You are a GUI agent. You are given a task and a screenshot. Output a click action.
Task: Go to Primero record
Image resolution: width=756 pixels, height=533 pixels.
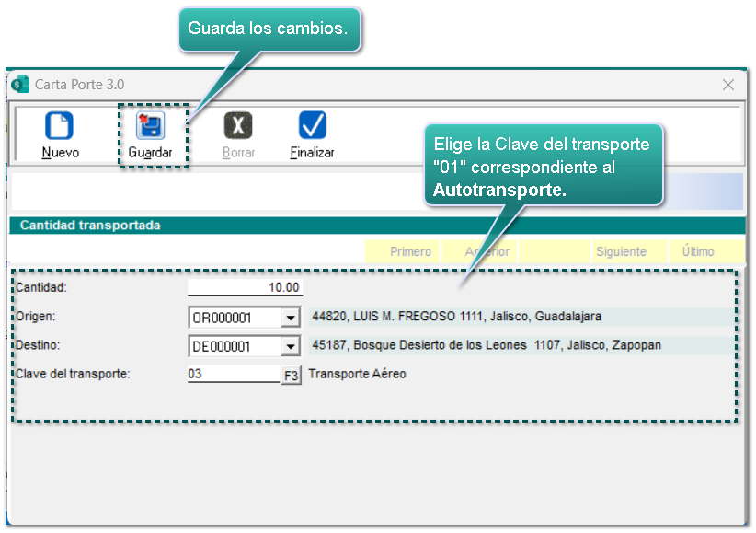coord(403,251)
